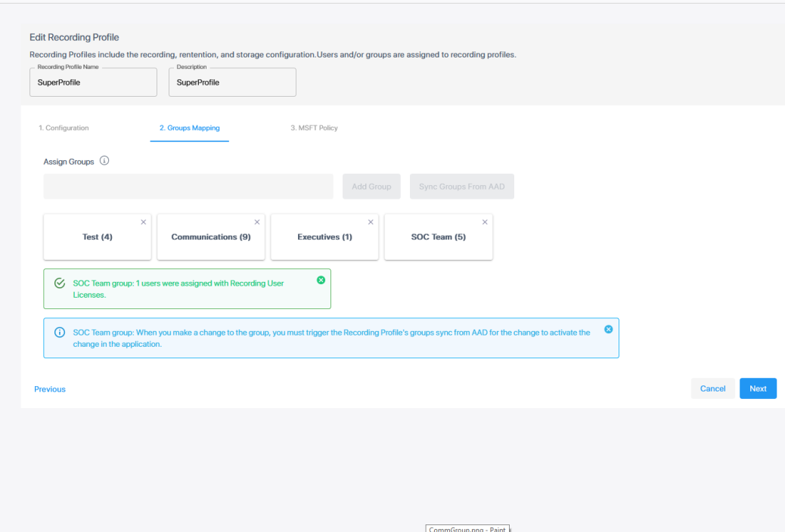
Task: Remove SOC Team group with X icon
Action: click(x=485, y=222)
